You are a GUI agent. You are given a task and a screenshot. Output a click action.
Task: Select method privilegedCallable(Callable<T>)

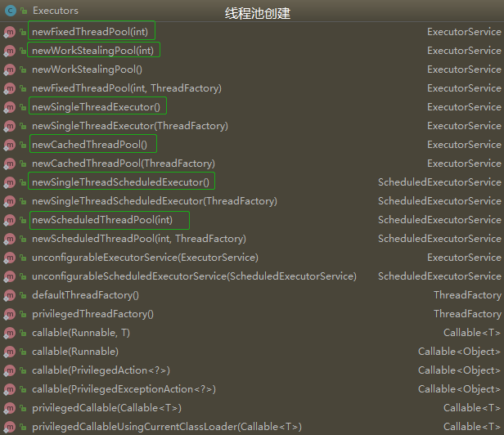click(106, 408)
